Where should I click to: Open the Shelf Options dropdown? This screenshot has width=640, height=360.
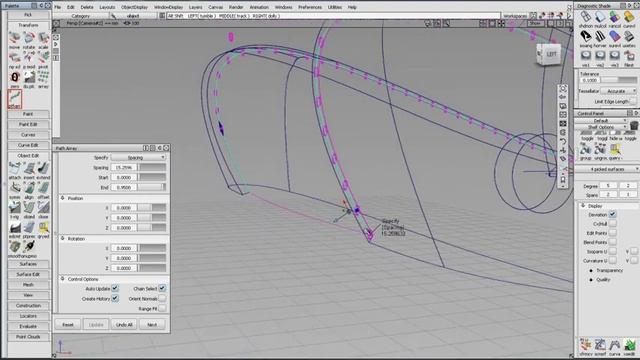point(602,127)
